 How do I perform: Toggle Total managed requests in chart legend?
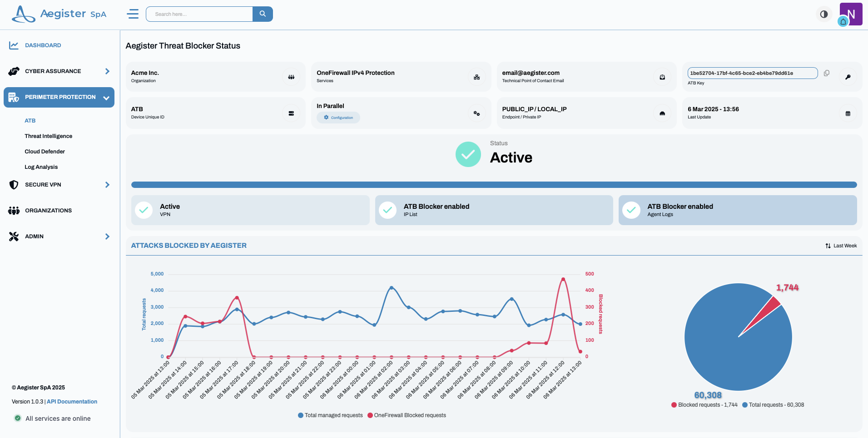tap(330, 415)
